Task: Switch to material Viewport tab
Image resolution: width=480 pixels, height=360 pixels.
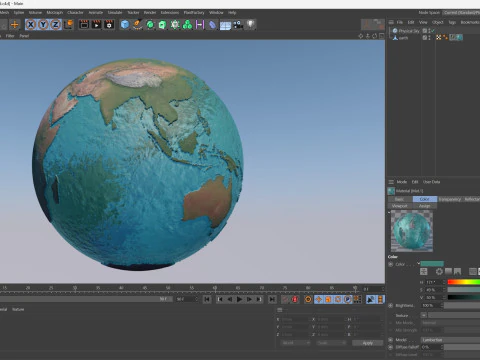Action: pos(400,206)
